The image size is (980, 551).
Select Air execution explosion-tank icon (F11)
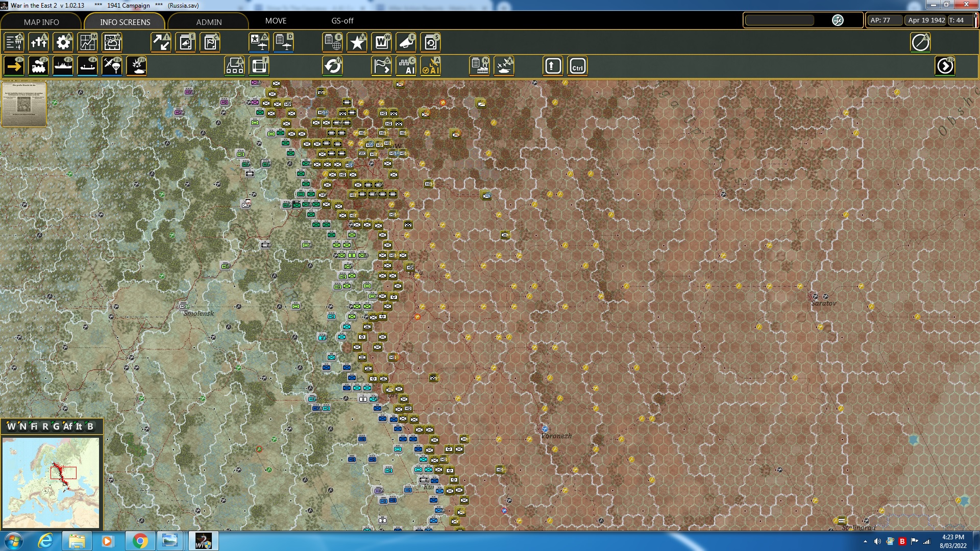(x=136, y=66)
